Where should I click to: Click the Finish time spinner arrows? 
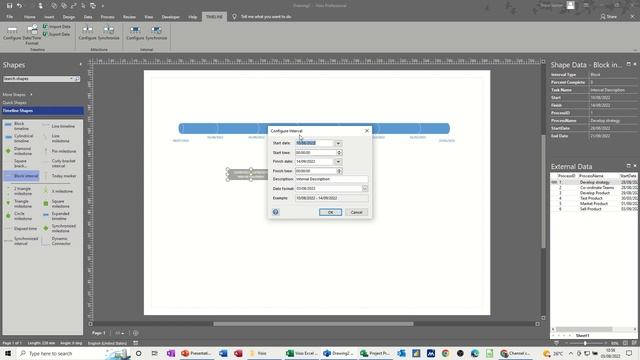pos(339,171)
